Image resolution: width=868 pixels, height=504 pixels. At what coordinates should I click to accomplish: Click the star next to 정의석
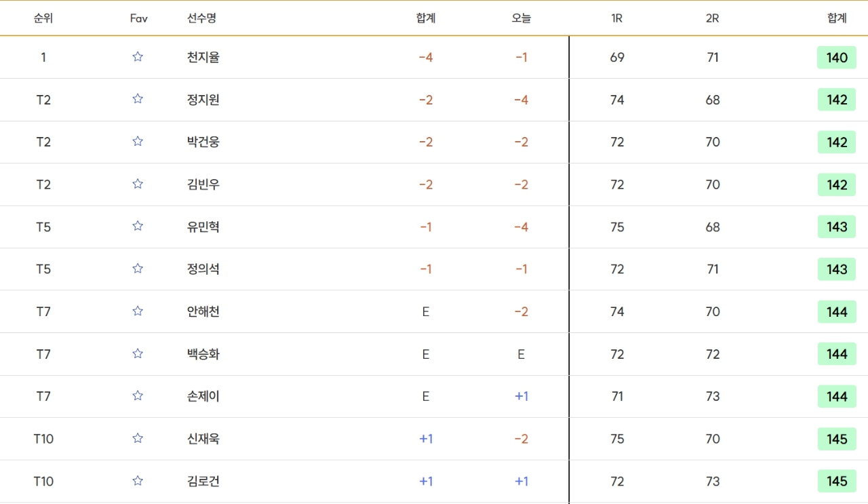[x=138, y=269]
